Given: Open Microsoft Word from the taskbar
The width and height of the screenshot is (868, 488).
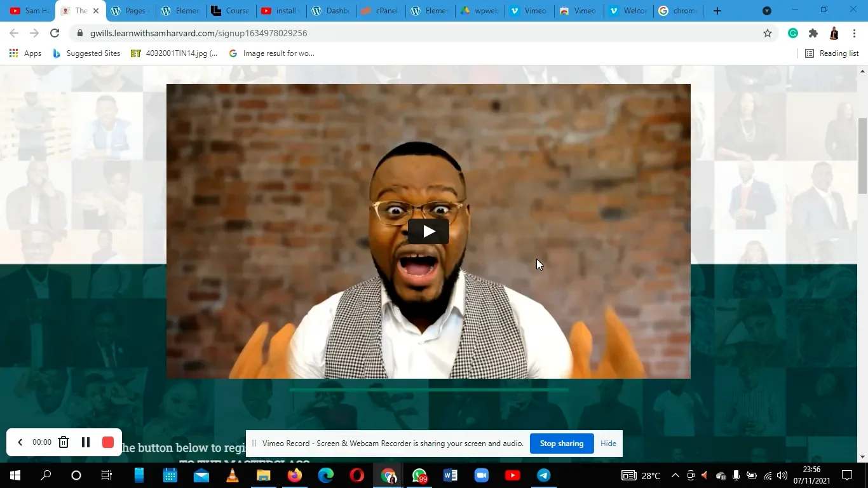Looking at the screenshot, I should click(451, 475).
